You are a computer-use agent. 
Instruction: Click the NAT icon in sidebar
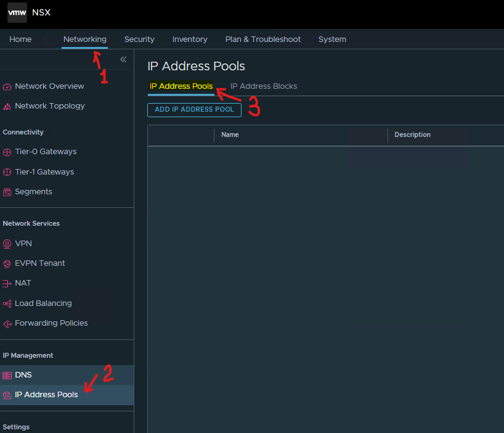click(7, 283)
